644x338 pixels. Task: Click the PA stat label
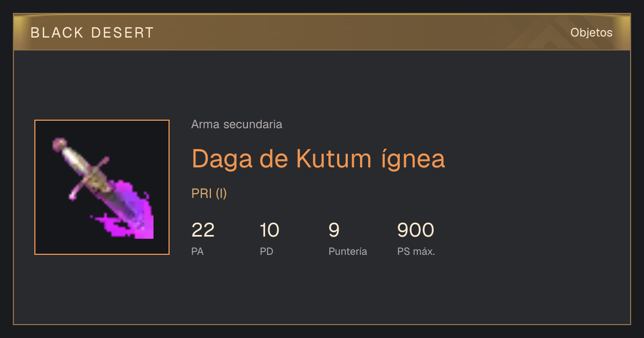pyautogui.click(x=197, y=251)
